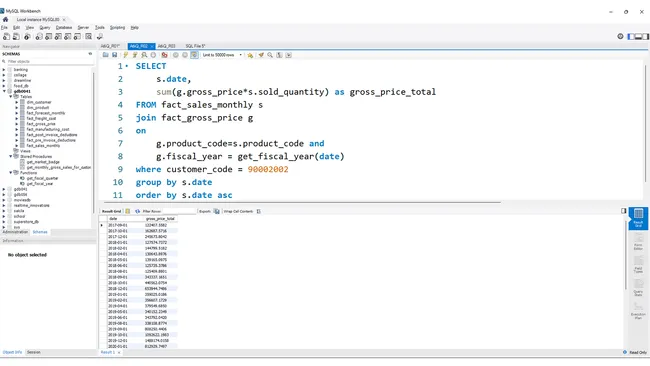
Task: Click Create new SQL tab toolbar icon
Action: coord(6,36)
